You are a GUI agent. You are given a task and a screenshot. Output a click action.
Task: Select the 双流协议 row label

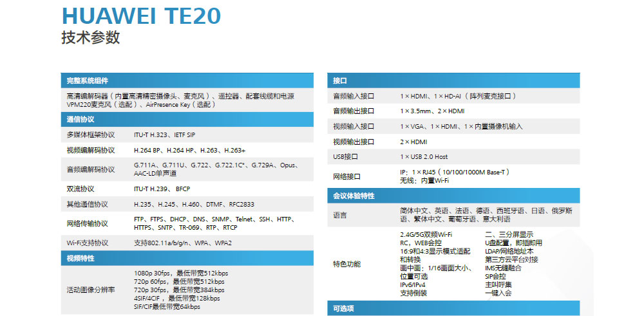80,189
